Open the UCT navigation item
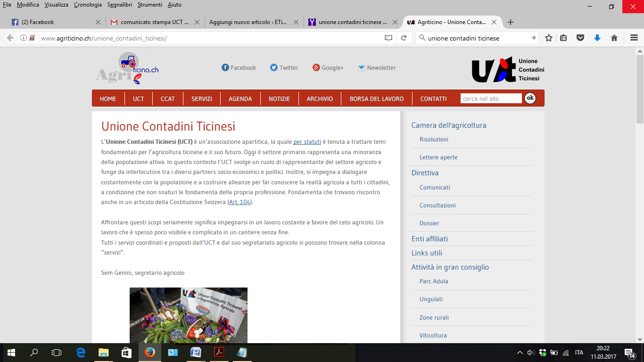This screenshot has height=362, width=644. (139, 99)
